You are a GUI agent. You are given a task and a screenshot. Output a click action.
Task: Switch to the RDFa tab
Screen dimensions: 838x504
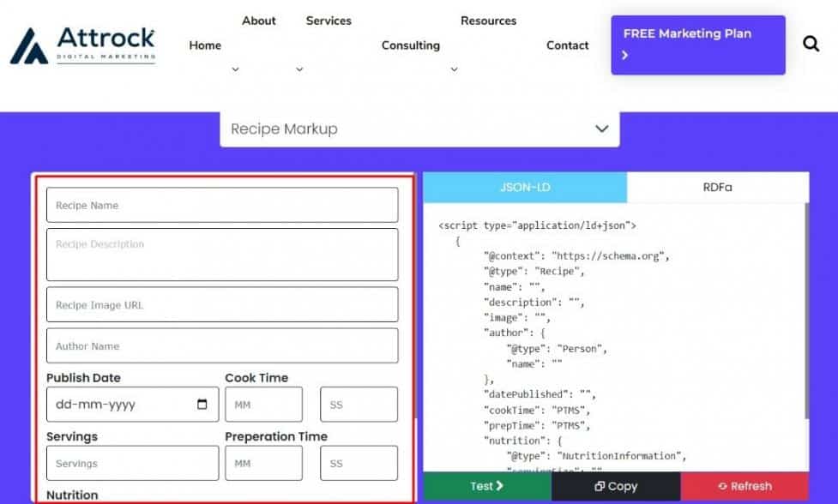[717, 187]
